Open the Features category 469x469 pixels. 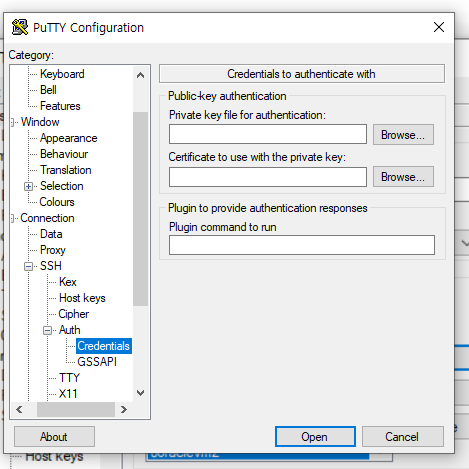click(x=60, y=106)
